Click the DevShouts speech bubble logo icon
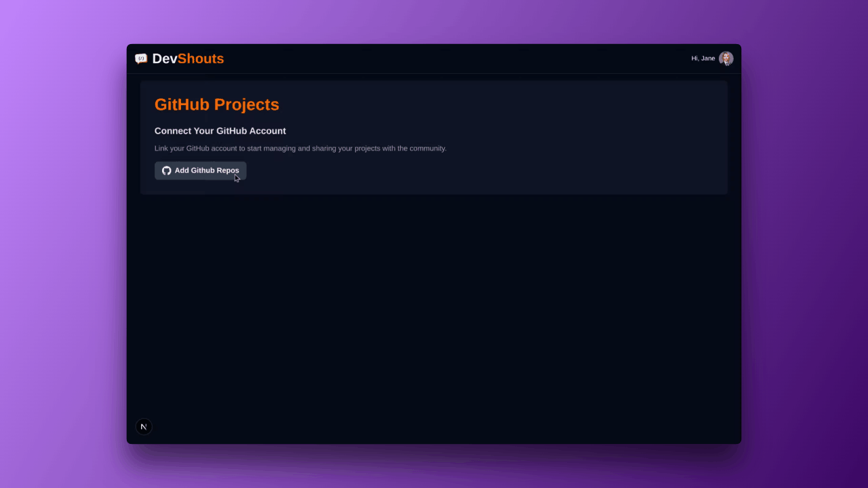868x488 pixels. [x=141, y=59]
